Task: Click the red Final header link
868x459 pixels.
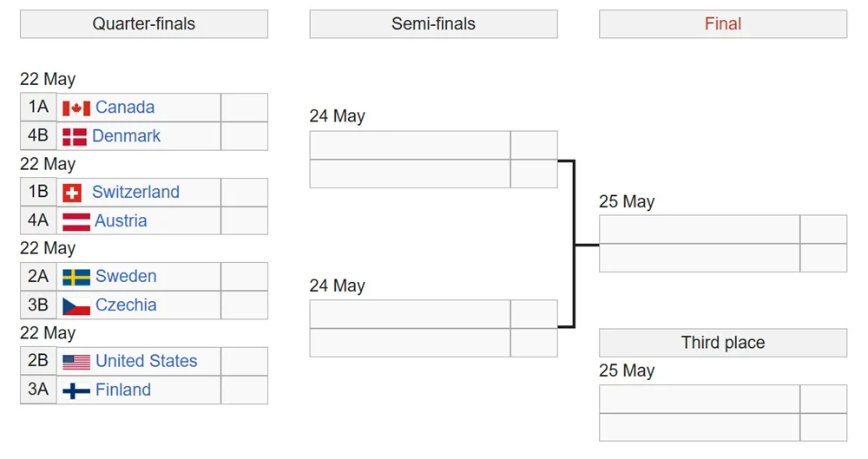Action: coord(722,24)
